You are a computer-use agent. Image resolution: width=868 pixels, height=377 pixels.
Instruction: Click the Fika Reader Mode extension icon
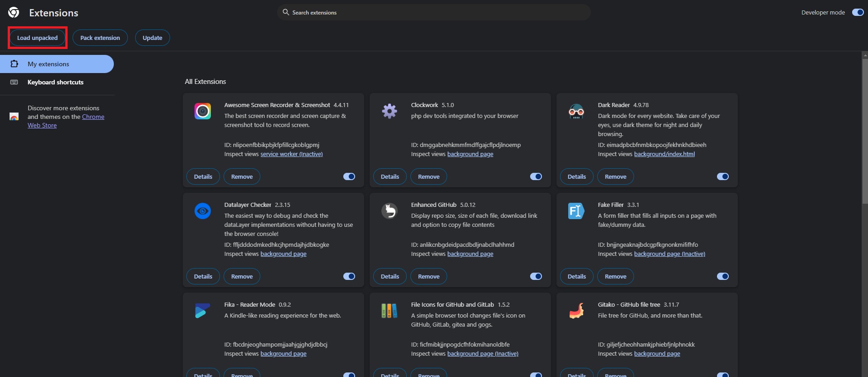coord(203,311)
